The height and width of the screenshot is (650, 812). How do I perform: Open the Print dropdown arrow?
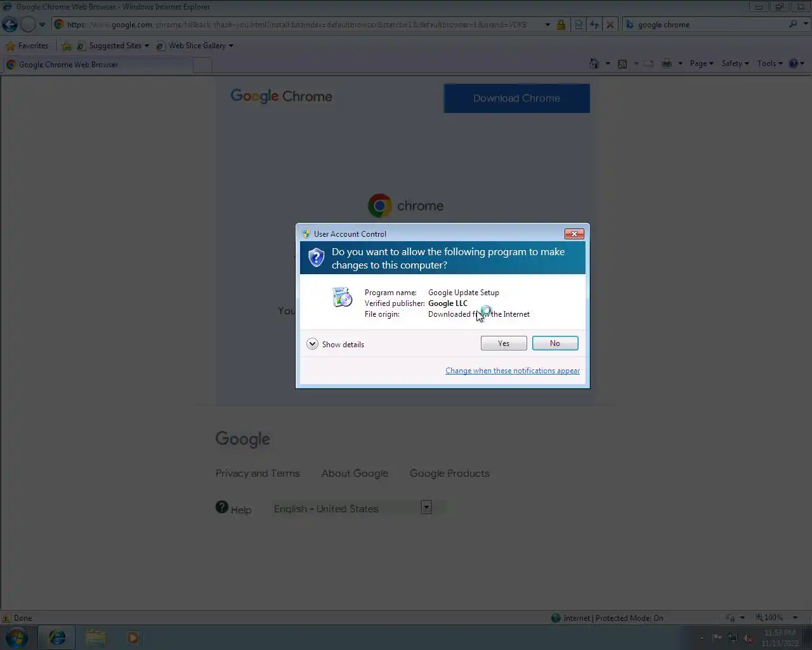click(680, 63)
